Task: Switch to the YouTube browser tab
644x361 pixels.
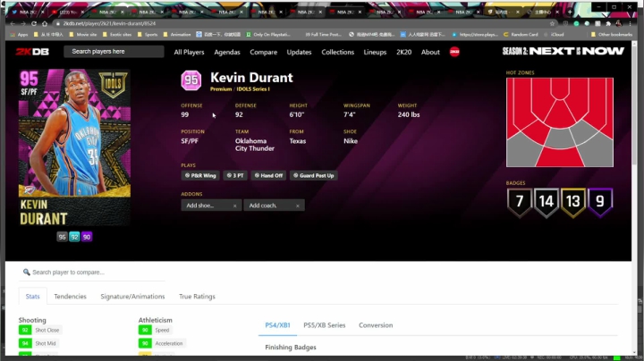Action: click(x=68, y=12)
